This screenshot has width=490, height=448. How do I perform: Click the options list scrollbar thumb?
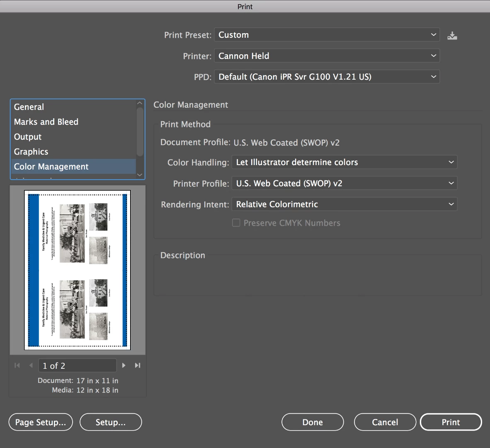coord(140,131)
